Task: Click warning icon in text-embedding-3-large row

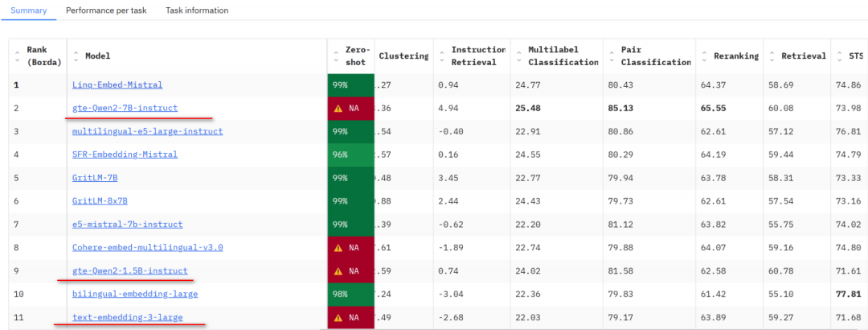Action: [x=338, y=317]
